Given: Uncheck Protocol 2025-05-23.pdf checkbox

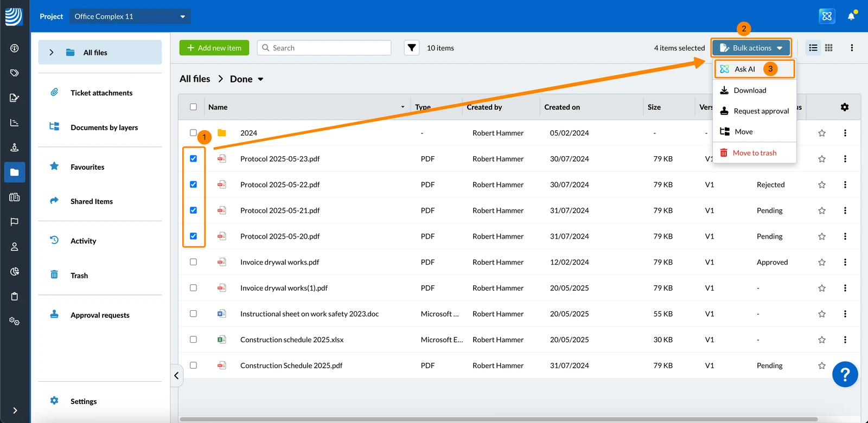Looking at the screenshot, I should tap(193, 159).
